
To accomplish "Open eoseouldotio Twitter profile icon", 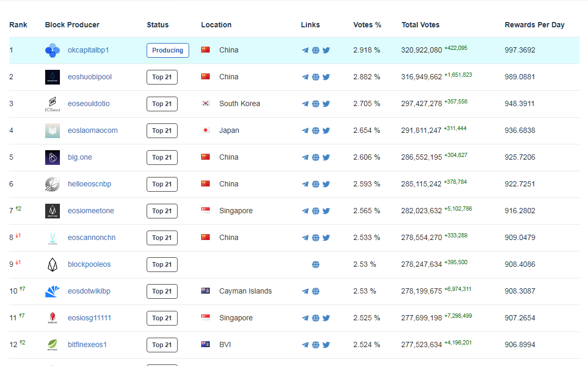I will (x=326, y=104).
